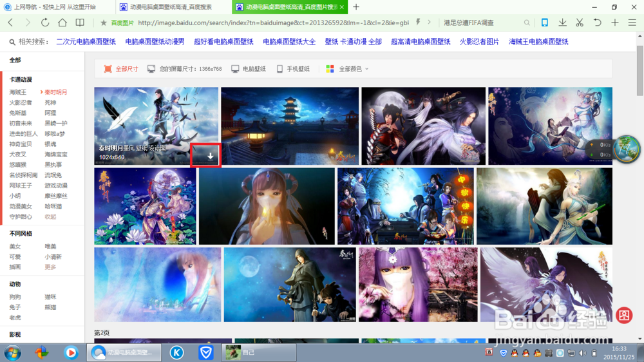This screenshot has height=362, width=644.
Task: Click the search magnifier in browser search box
Action: pyautogui.click(x=527, y=23)
